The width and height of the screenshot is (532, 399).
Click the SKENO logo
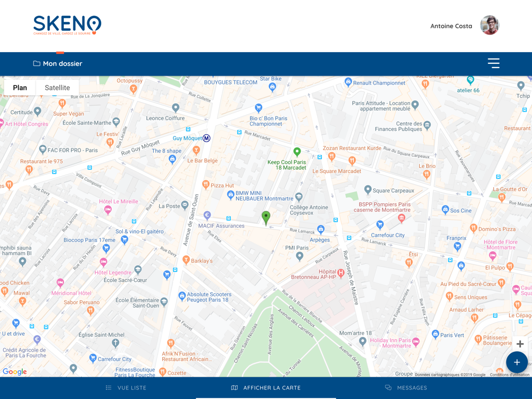point(67,25)
